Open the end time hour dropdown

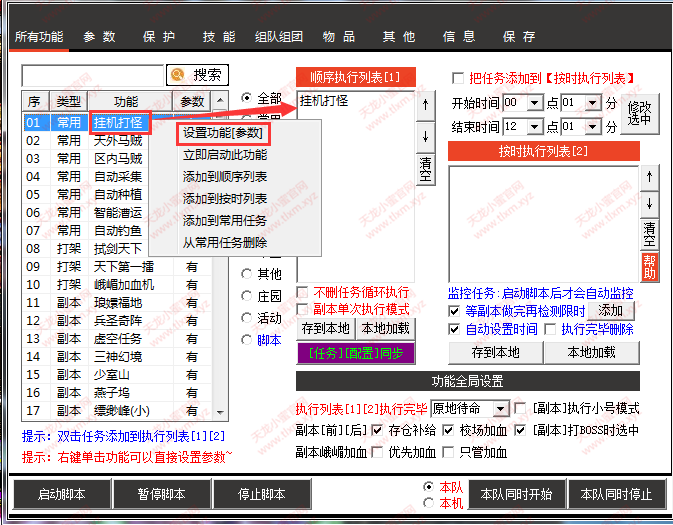click(x=534, y=127)
